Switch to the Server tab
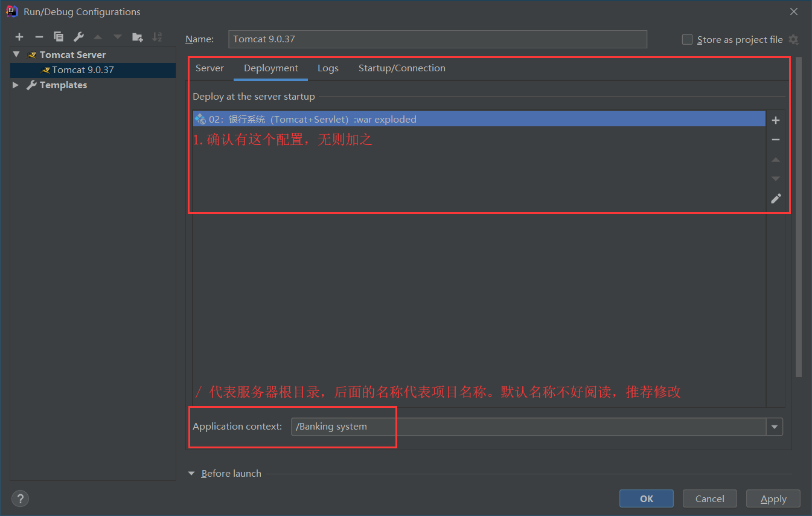Image resolution: width=812 pixels, height=516 pixels. coord(209,68)
